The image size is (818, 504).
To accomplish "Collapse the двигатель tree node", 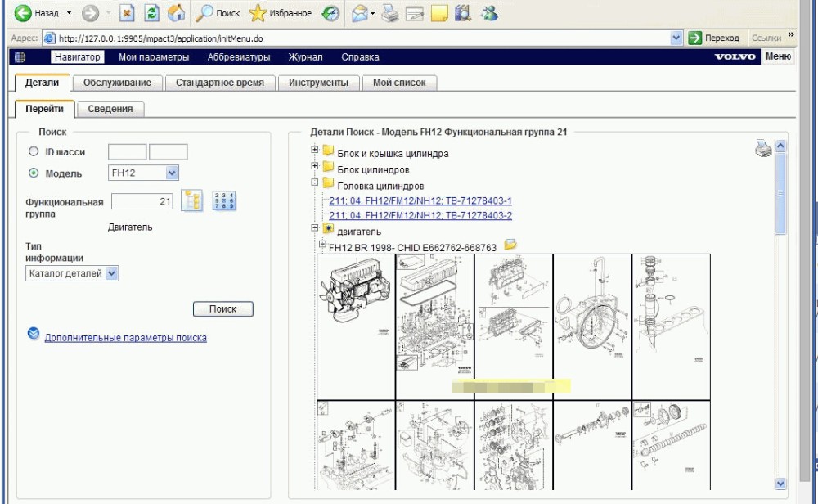I will click(315, 227).
